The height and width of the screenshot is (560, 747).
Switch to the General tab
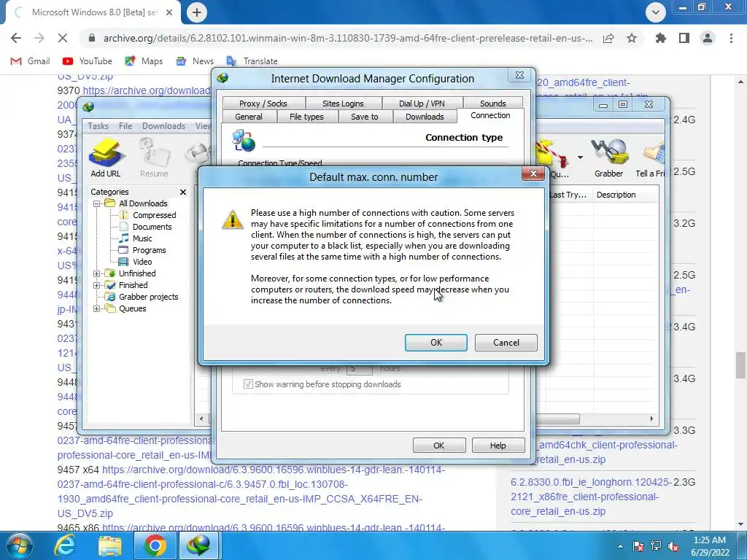pos(249,117)
